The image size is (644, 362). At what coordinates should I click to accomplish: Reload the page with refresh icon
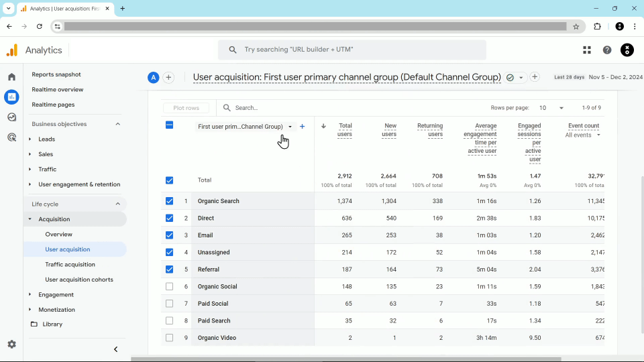click(40, 26)
